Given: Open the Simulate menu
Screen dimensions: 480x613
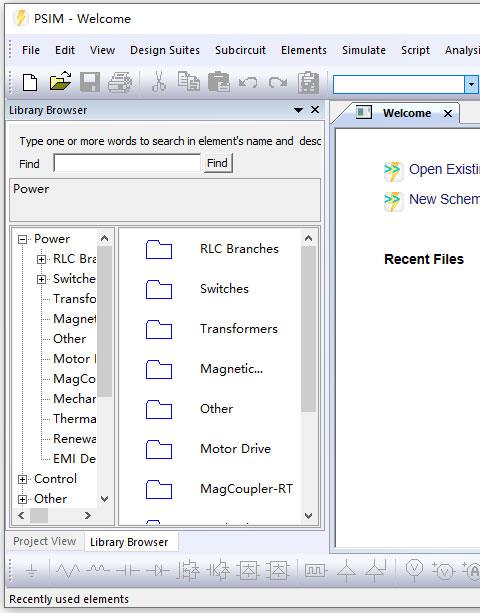Looking at the screenshot, I should pyautogui.click(x=364, y=50).
